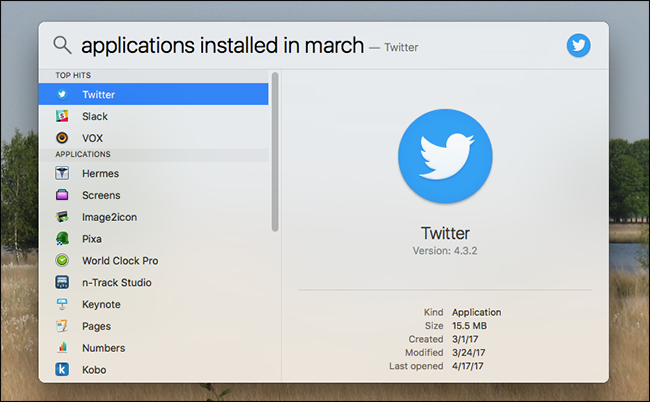Viewport: 650px width, 402px height.
Task: Open the Hermes application result
Action: (153, 173)
